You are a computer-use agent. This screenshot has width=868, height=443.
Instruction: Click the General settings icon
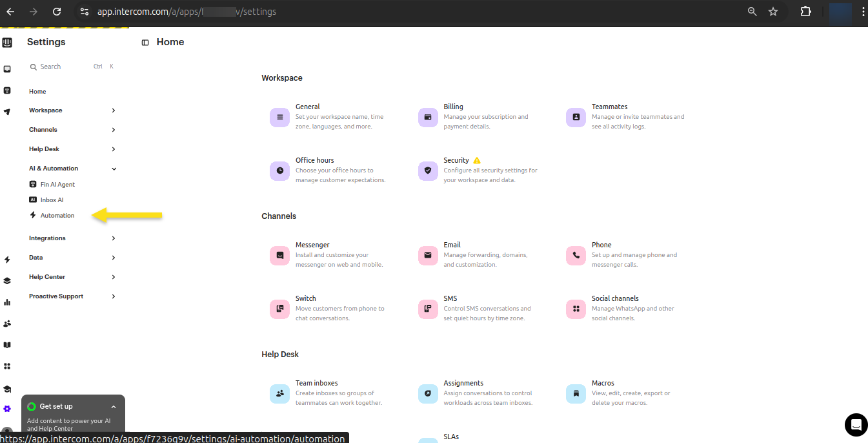[279, 118]
